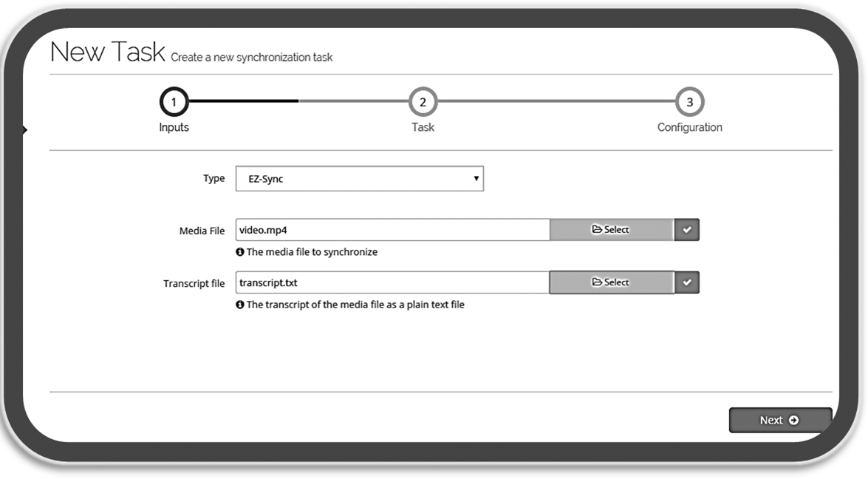Image resolution: width=868 pixels, height=479 pixels.
Task: Open the Type combo box showing EZ-Sync
Action: [x=359, y=179]
